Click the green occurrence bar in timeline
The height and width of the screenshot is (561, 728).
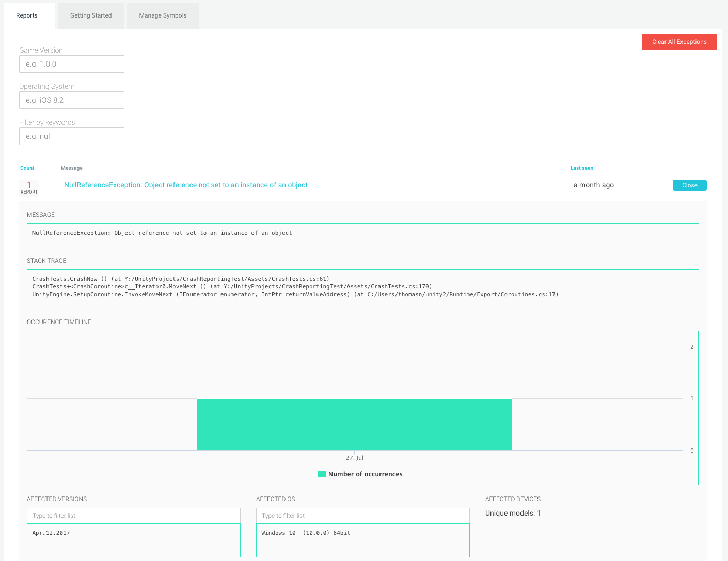click(x=354, y=424)
